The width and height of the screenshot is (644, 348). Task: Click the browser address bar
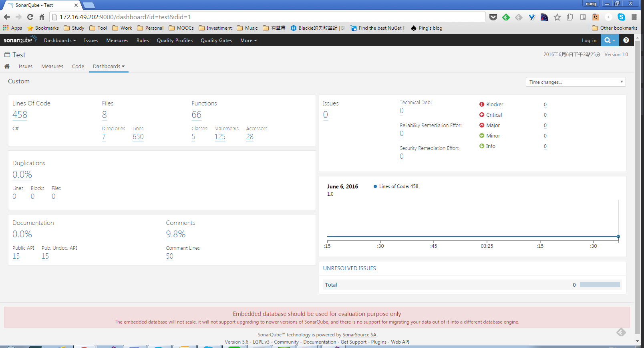tap(268, 17)
